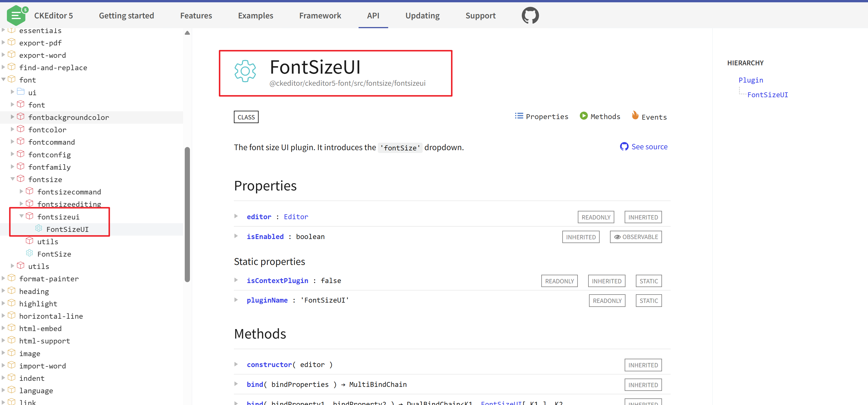Click the OBSERVABLE eye badge on isEnabled
868x405 pixels.
click(x=636, y=237)
